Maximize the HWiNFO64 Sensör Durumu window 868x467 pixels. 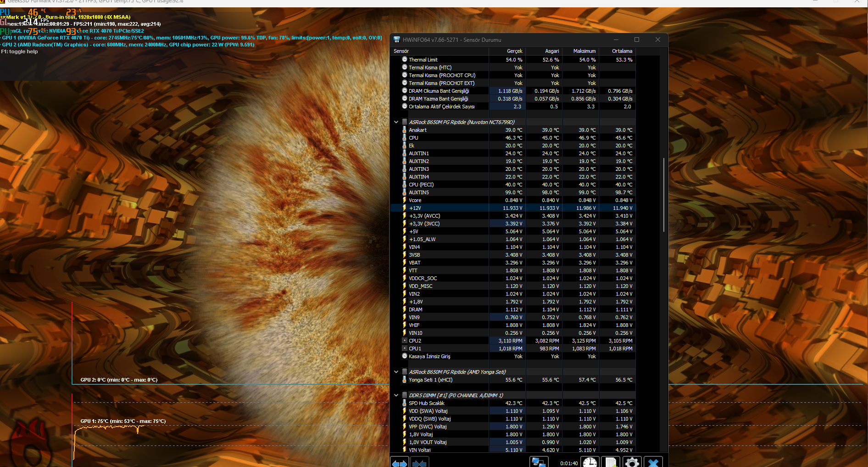(x=637, y=39)
